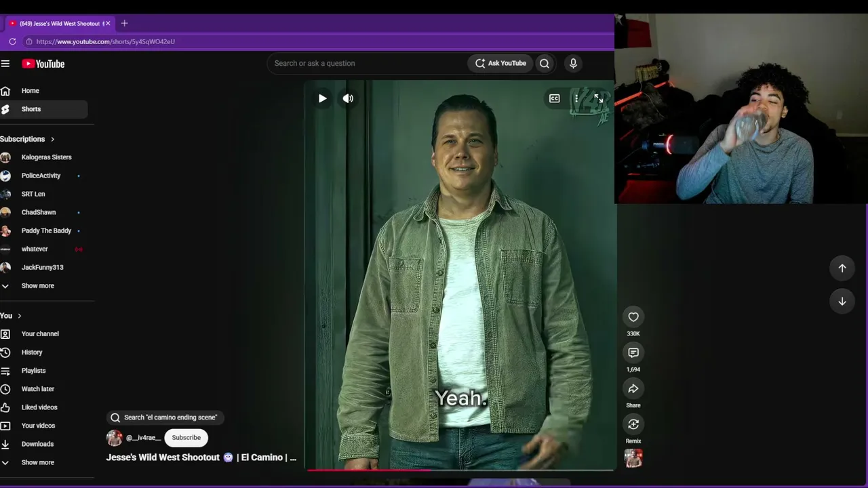Click the browser address bar URL
The image size is (868, 488).
tap(106, 41)
